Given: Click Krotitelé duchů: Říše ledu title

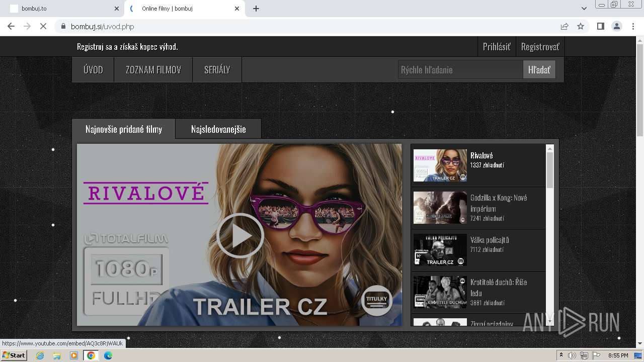Looking at the screenshot, I should [499, 288].
